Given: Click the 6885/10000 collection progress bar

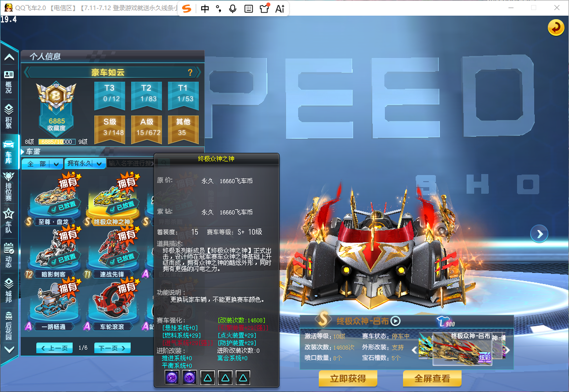Looking at the screenshot, I should [x=57, y=142].
